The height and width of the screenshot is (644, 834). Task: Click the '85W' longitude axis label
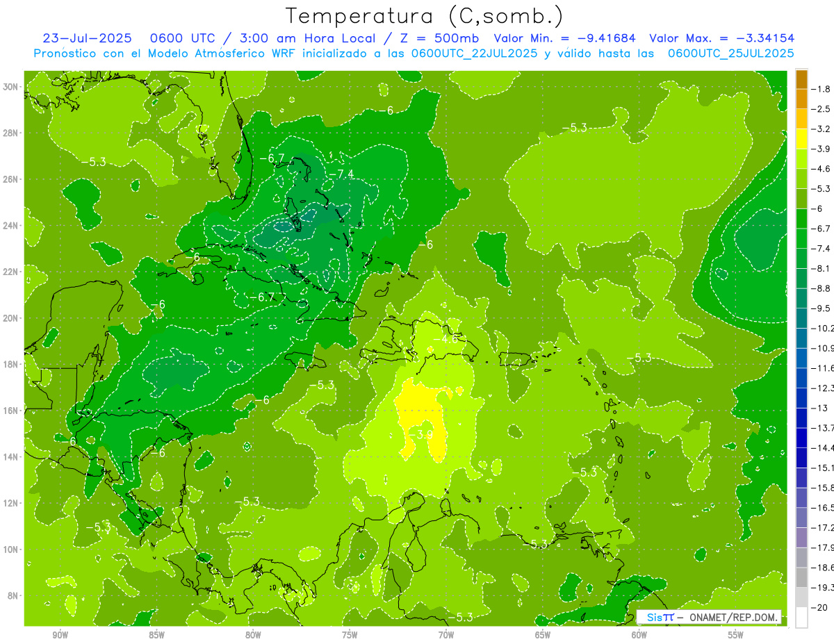(x=156, y=635)
